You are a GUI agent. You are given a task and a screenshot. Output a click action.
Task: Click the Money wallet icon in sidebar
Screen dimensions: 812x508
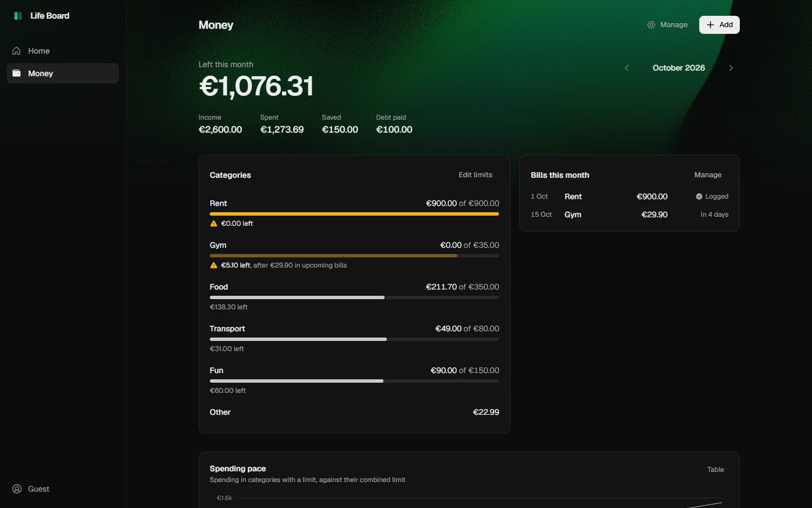click(x=16, y=73)
